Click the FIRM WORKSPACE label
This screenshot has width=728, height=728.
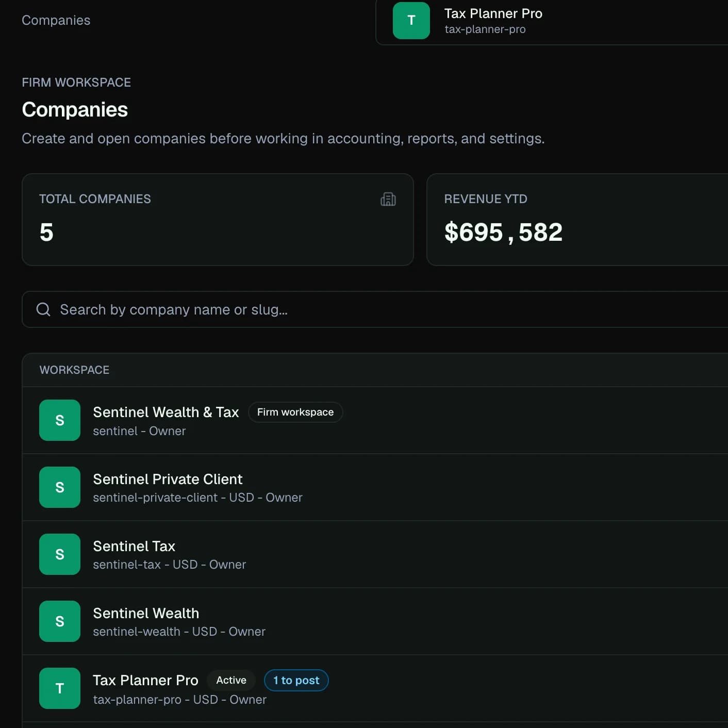tap(76, 82)
